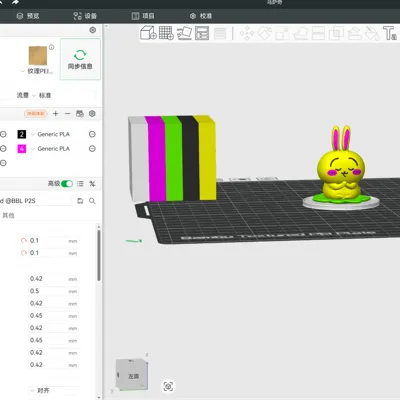Click the Auto-orient toolbar icon
The height and width of the screenshot is (400, 400).
click(184, 33)
